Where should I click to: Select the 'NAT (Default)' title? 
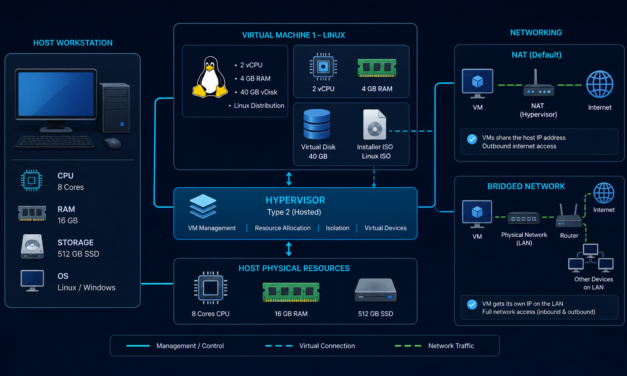click(536, 55)
